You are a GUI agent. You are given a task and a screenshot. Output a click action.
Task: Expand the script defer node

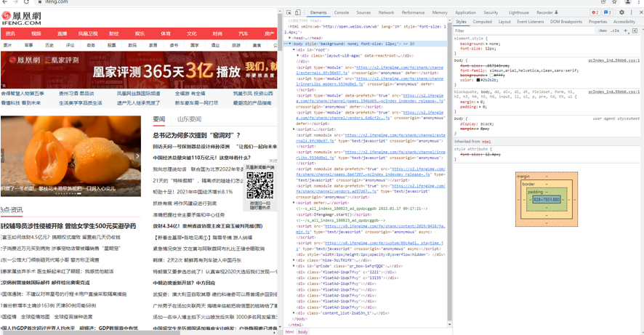pyautogui.click(x=294, y=203)
